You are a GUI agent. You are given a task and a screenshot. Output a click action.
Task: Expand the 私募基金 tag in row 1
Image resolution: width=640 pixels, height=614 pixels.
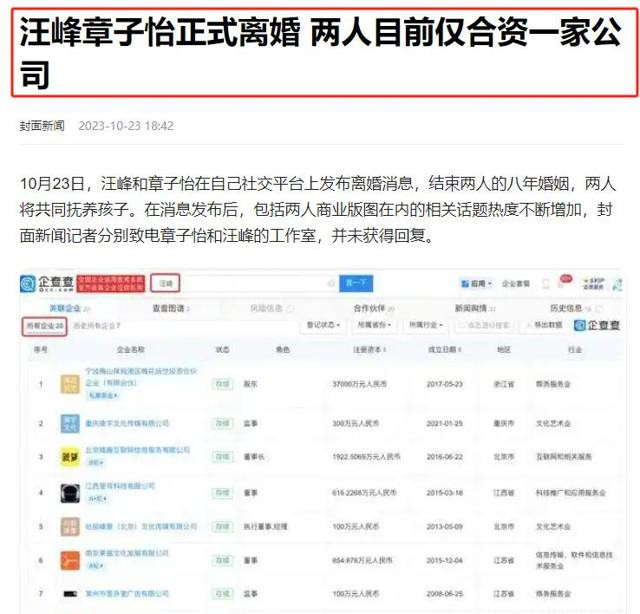point(102,396)
